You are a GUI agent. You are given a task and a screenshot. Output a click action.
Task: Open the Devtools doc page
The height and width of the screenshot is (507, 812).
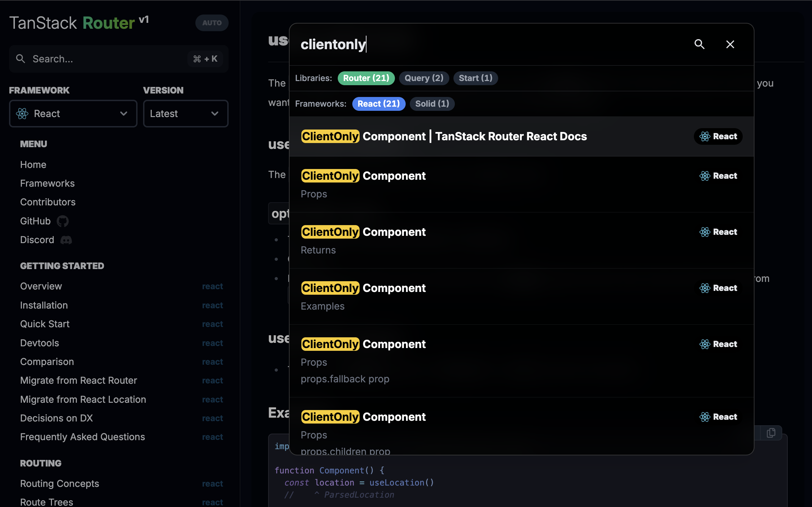click(121, 343)
